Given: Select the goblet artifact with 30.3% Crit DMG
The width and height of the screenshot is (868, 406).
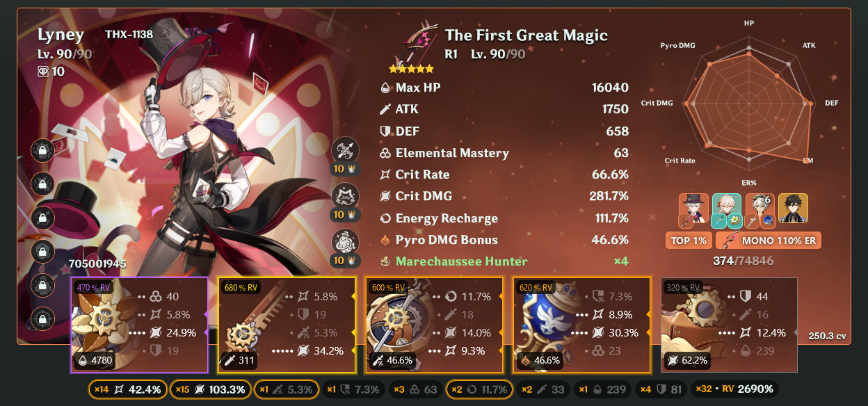Looking at the screenshot, I should [581, 325].
